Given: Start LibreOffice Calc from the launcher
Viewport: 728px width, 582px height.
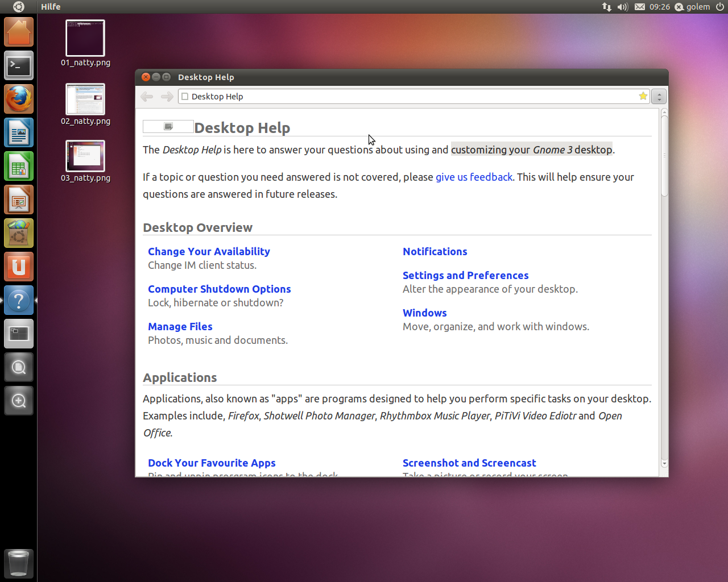Looking at the screenshot, I should point(18,165).
